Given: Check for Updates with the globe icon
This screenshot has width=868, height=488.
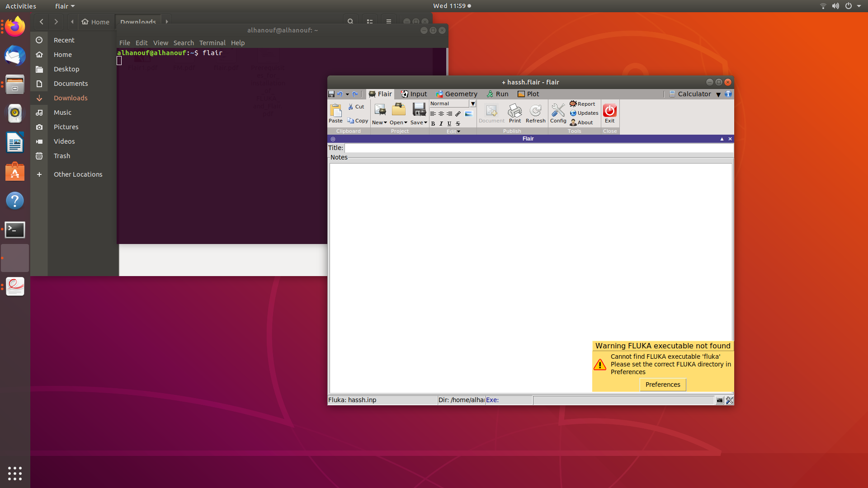Looking at the screenshot, I should pos(584,113).
